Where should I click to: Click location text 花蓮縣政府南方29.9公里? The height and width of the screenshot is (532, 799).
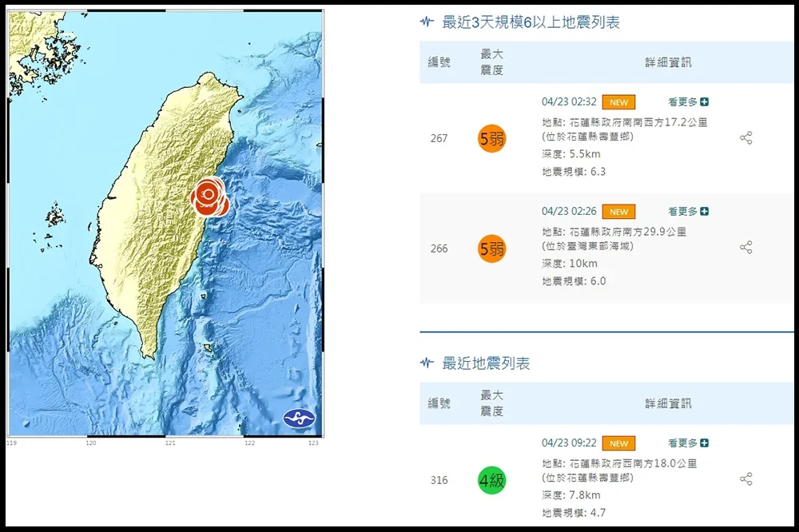click(x=628, y=232)
